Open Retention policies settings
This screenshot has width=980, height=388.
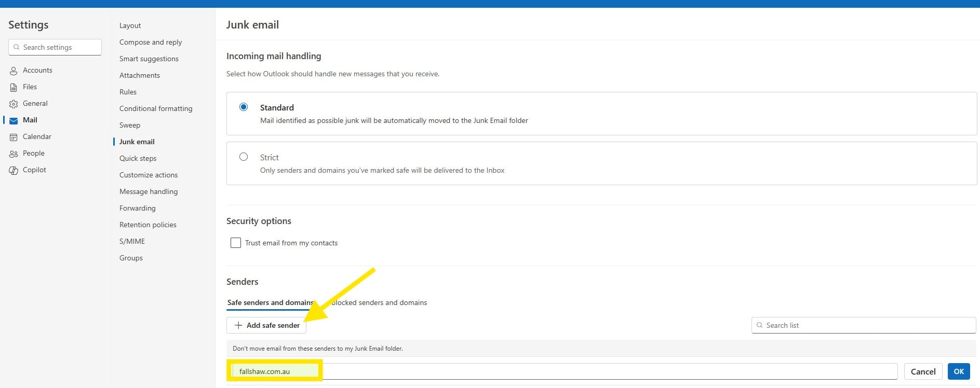[x=148, y=225]
